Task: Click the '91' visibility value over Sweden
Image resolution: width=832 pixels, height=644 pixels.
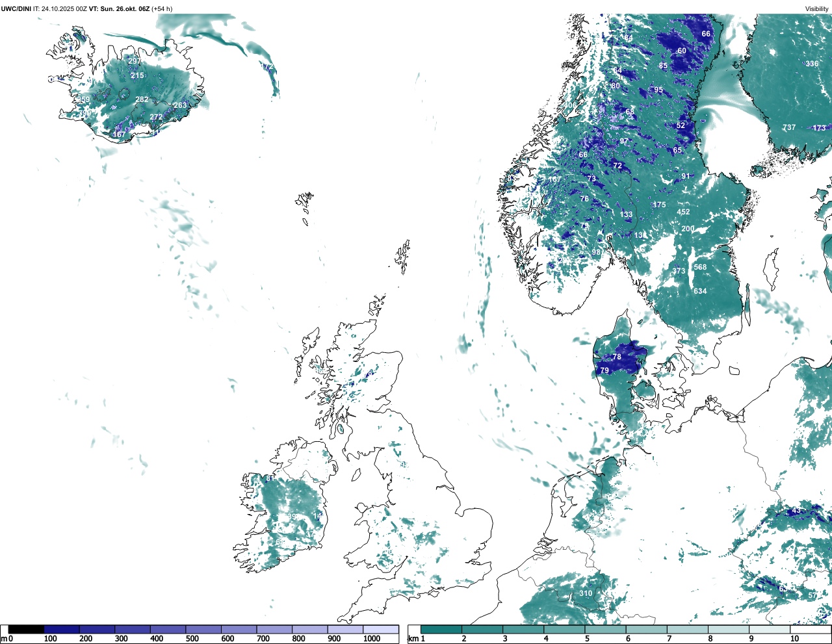Action: 686,176
